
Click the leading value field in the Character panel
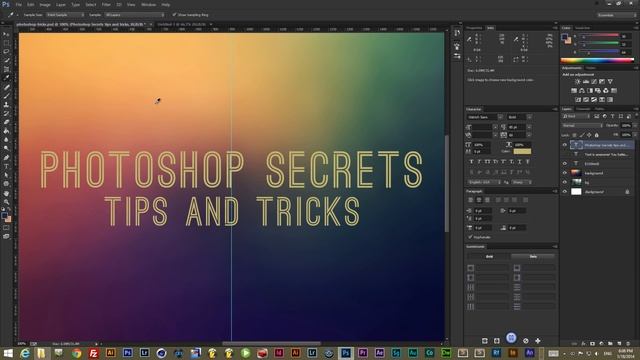click(x=518, y=127)
